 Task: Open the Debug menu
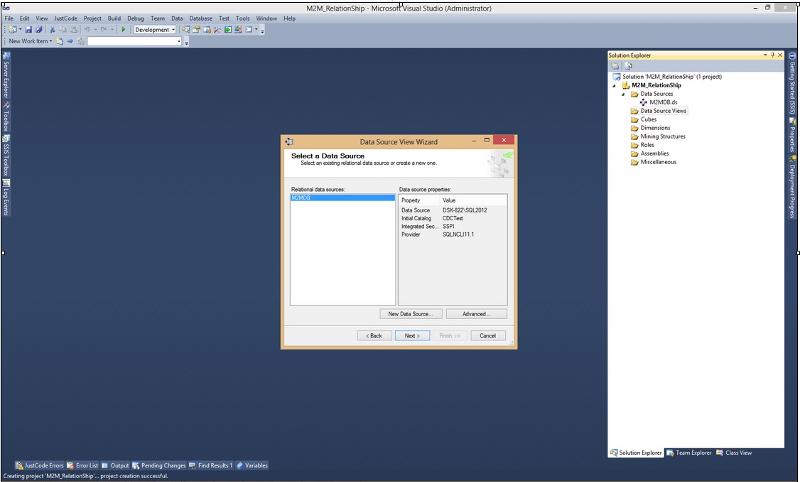(136, 18)
